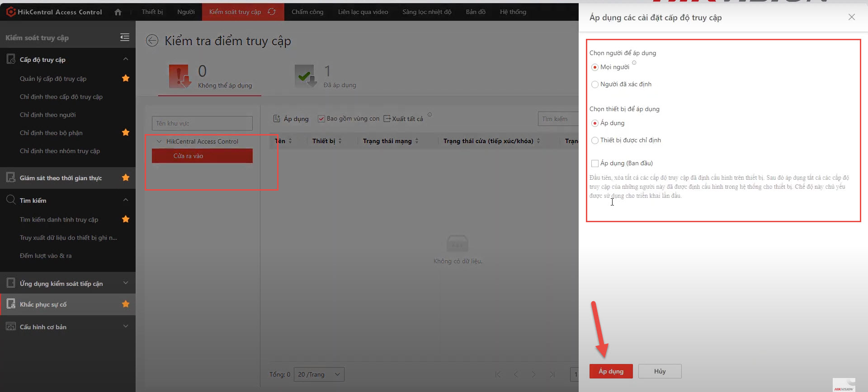Click Xuất tất cả export icon
868x392 pixels.
387,119
